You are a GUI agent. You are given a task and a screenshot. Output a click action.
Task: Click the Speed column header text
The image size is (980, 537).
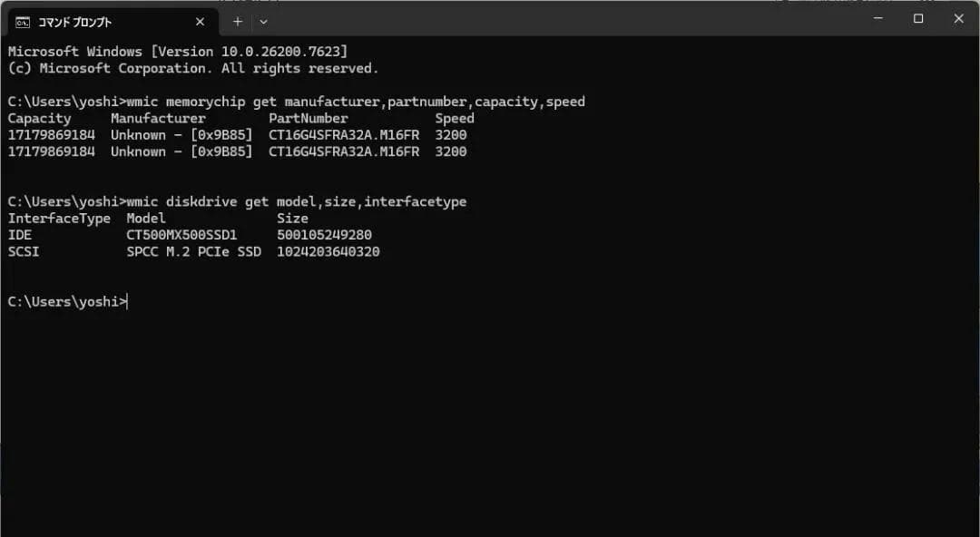tap(454, 119)
